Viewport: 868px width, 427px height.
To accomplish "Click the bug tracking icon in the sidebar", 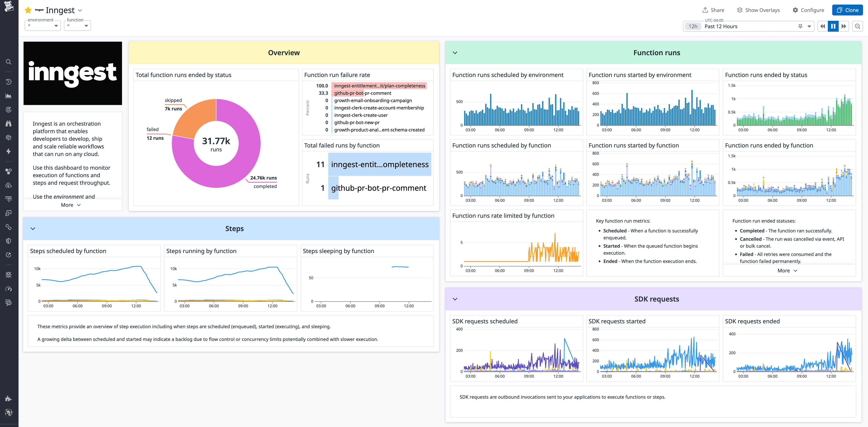I will coord(8,275).
